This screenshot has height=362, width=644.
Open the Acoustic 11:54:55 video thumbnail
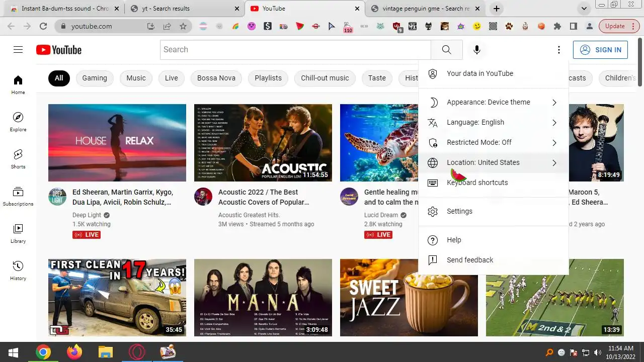(x=263, y=143)
